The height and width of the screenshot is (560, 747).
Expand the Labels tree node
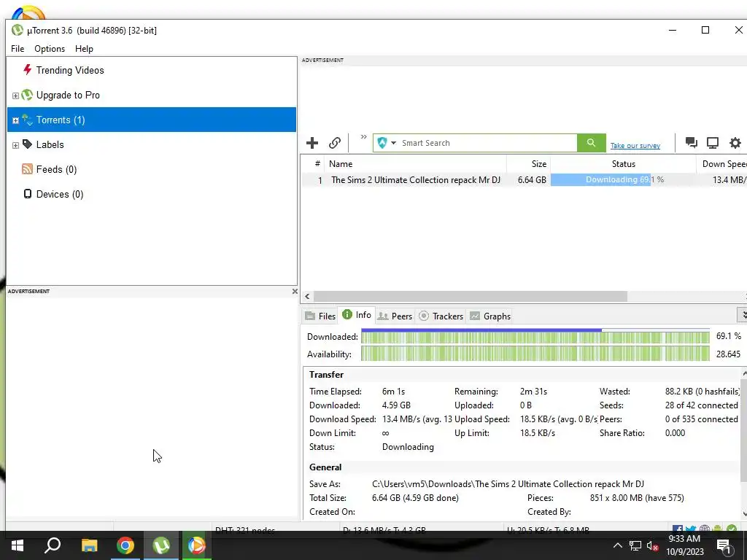(x=15, y=145)
